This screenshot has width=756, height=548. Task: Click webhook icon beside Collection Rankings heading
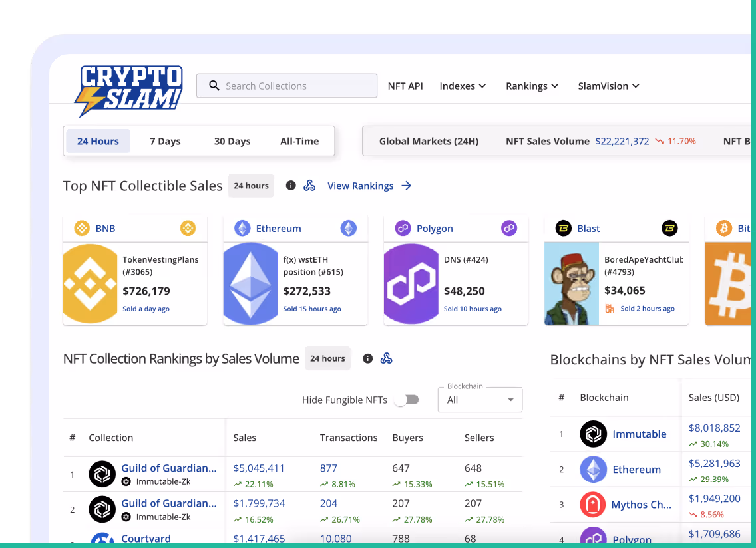tap(386, 358)
